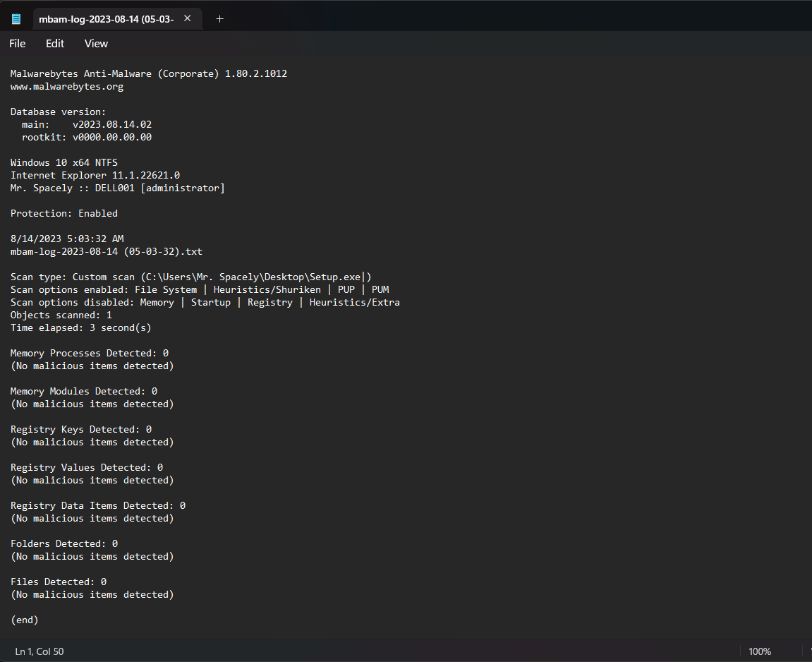
Task: Click the 'Windows 10 x64 NTFS' line
Action: 64,162
